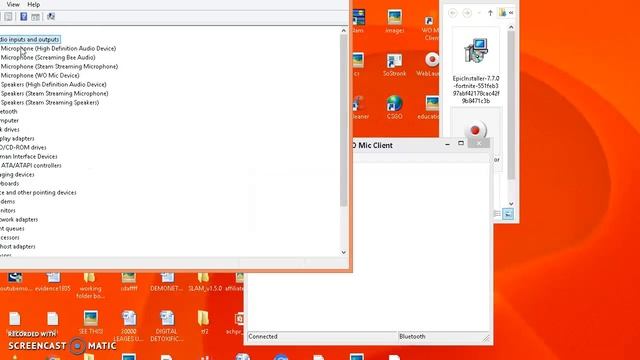The width and height of the screenshot is (640, 360).
Task: Open recent locations dropdown in File Explorer
Action: 479,13
